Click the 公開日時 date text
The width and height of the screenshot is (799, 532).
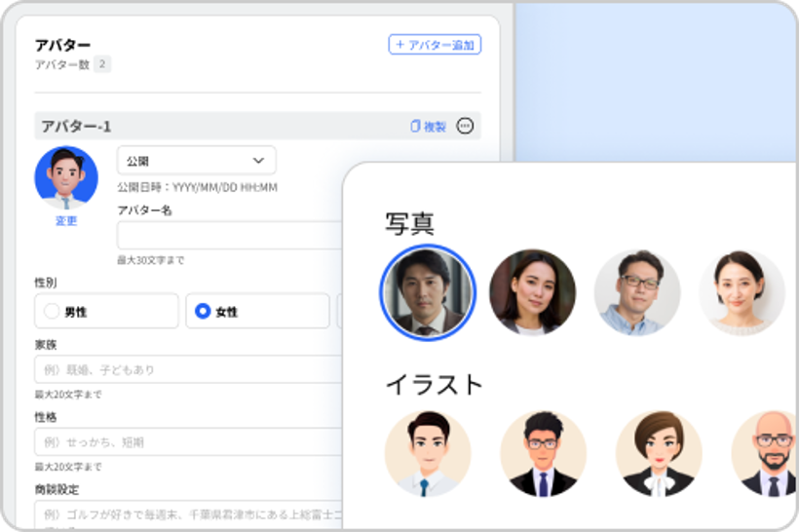[197, 187]
